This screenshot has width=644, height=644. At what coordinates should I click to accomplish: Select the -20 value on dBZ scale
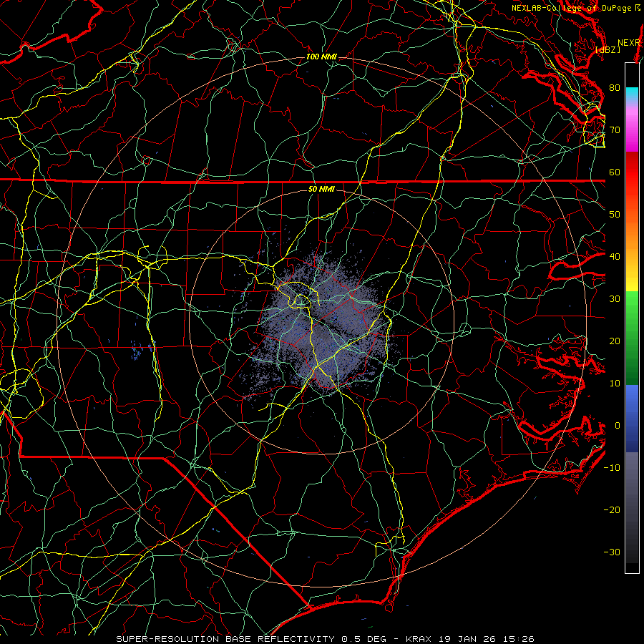(x=612, y=510)
